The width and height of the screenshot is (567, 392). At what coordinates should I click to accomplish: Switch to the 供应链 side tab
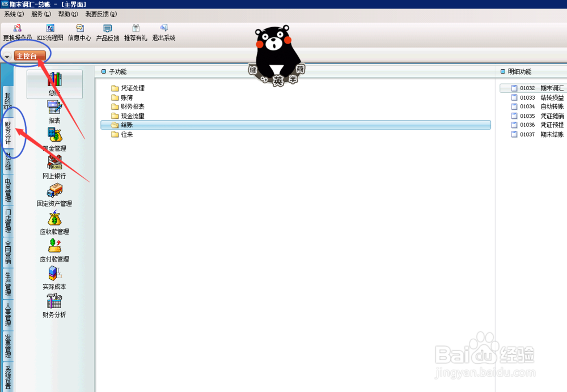(7, 161)
